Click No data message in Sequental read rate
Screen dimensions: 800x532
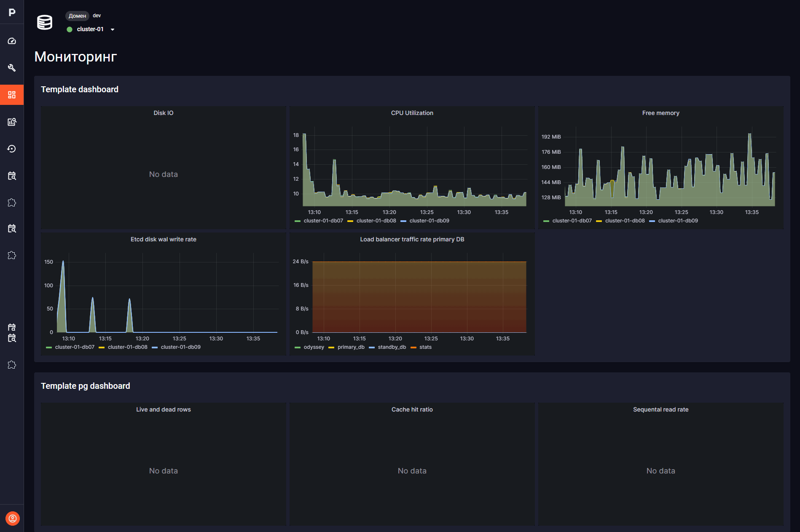[x=661, y=471]
